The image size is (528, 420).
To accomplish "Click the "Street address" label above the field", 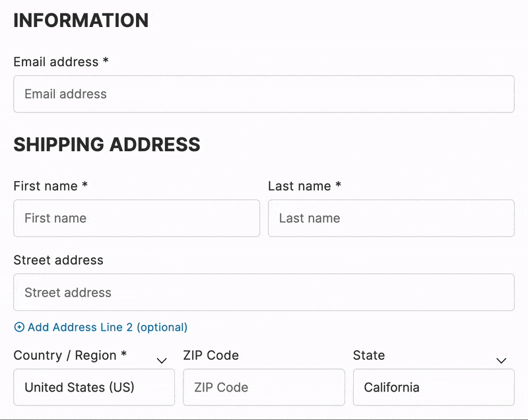I will 58,260.
